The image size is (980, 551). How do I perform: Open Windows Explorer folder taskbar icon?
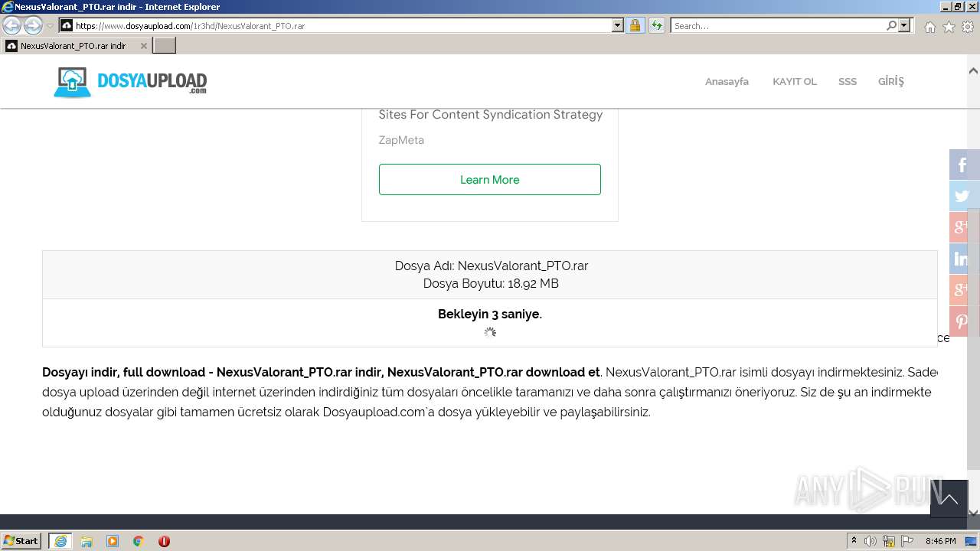87,541
